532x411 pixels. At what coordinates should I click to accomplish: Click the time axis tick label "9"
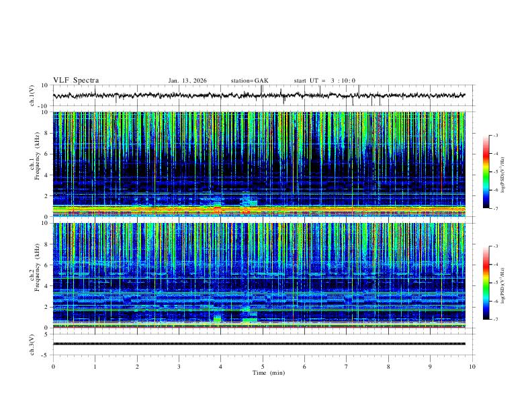(430, 367)
